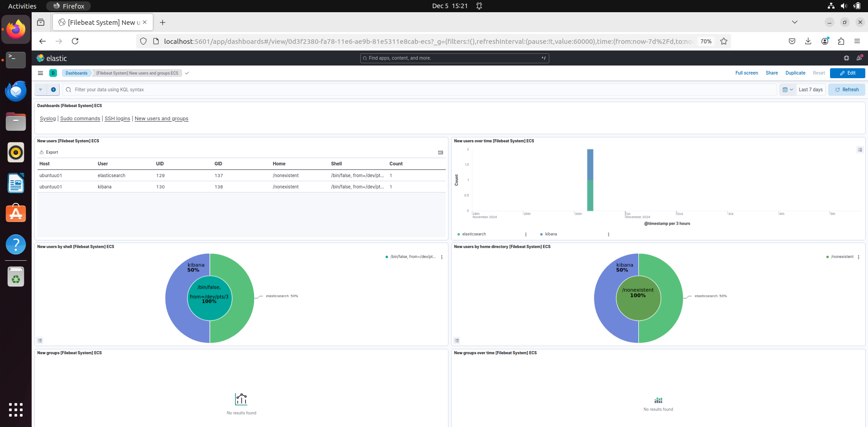Click the Elastic logo in header

pos(52,58)
